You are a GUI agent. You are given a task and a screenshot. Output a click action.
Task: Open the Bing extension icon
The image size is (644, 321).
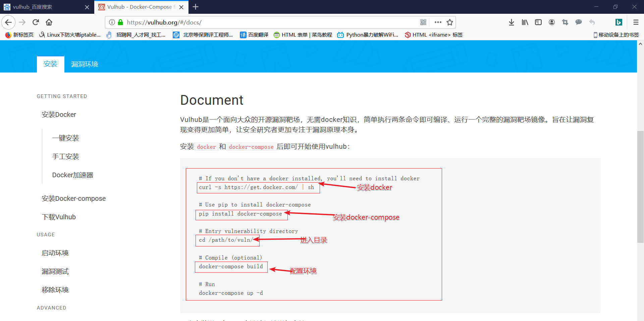click(619, 22)
